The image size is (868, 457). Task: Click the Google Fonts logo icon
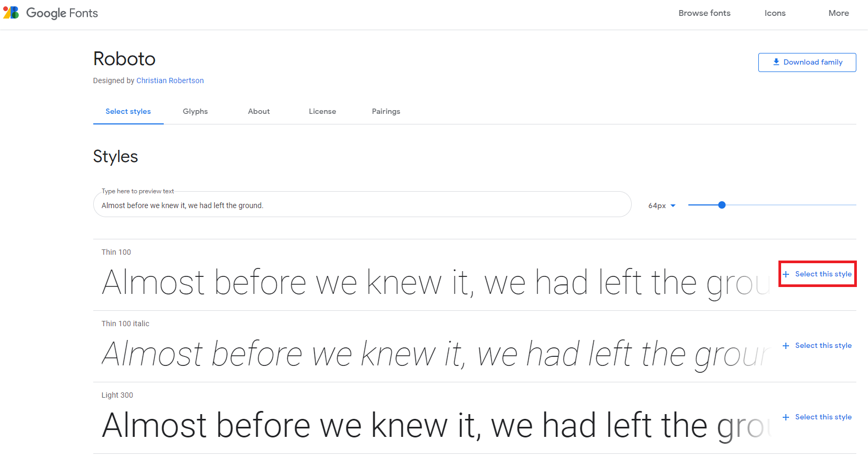click(11, 13)
